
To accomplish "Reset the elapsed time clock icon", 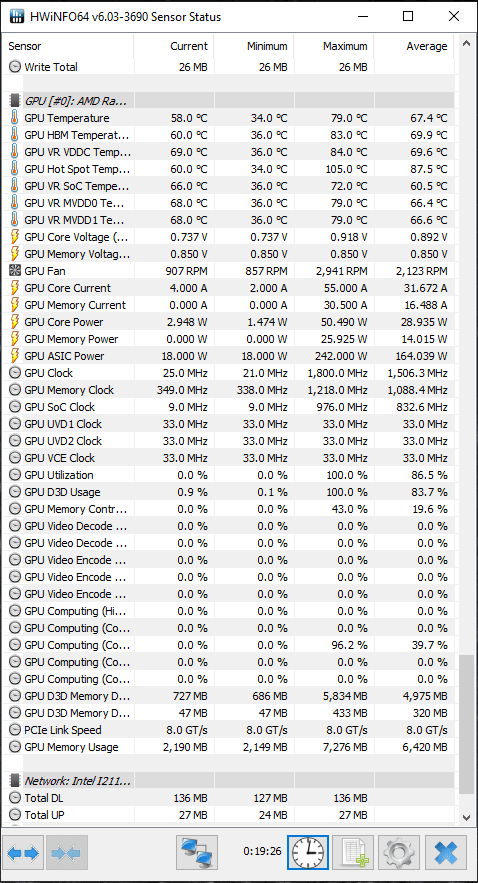I will (x=307, y=853).
